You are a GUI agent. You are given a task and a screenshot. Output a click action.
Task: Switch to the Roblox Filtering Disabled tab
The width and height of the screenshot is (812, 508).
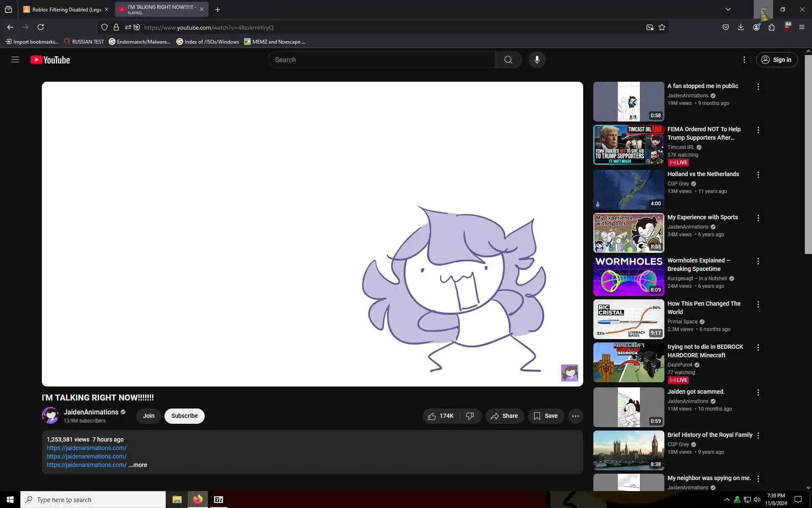[63, 9]
